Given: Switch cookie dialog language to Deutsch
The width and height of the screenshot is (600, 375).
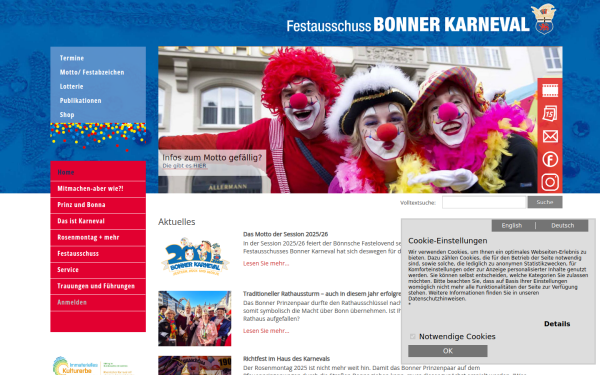Looking at the screenshot, I should pos(562,226).
